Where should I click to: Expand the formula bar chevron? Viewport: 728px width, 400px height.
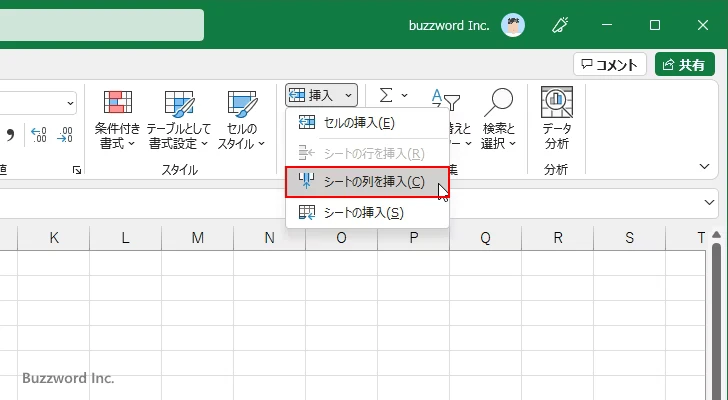coord(709,202)
